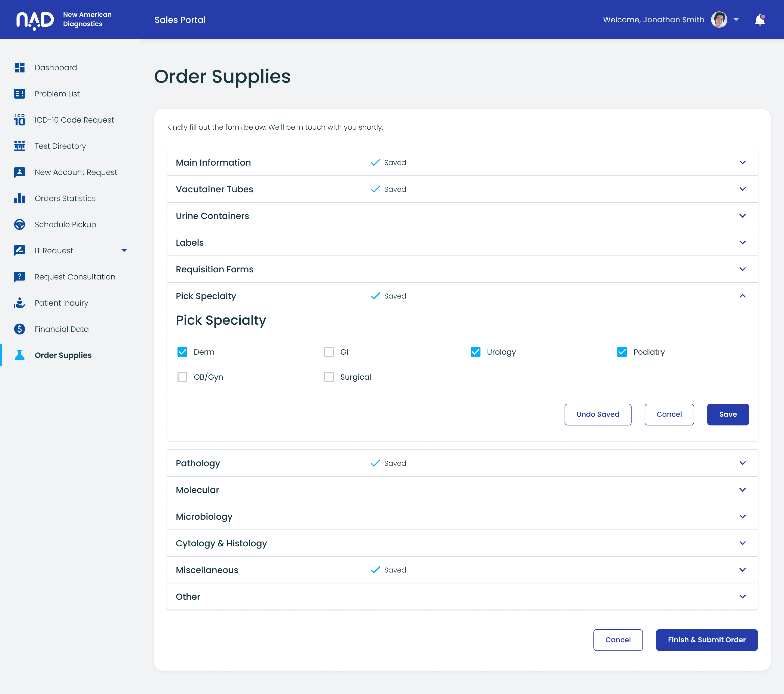Screen dimensions: 784x694
Task: Select the IT Request pencil icon
Action: click(20, 251)
